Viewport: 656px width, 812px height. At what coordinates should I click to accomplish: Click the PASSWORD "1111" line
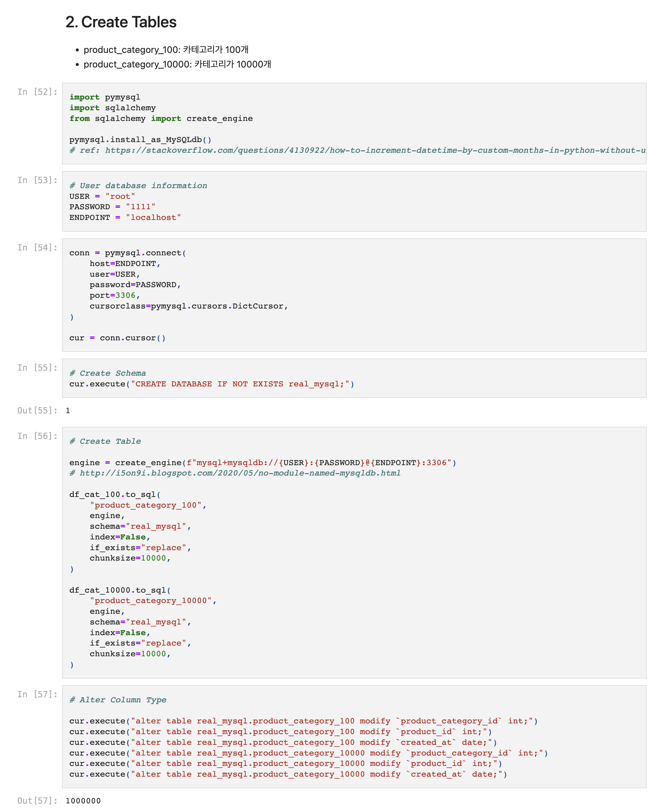tap(112, 207)
